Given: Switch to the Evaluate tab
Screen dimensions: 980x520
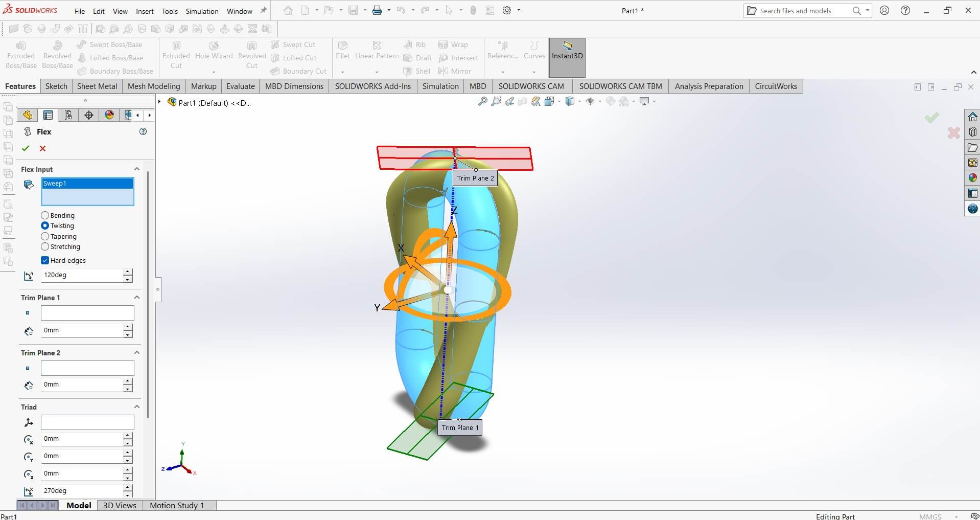Looking at the screenshot, I should (x=241, y=86).
